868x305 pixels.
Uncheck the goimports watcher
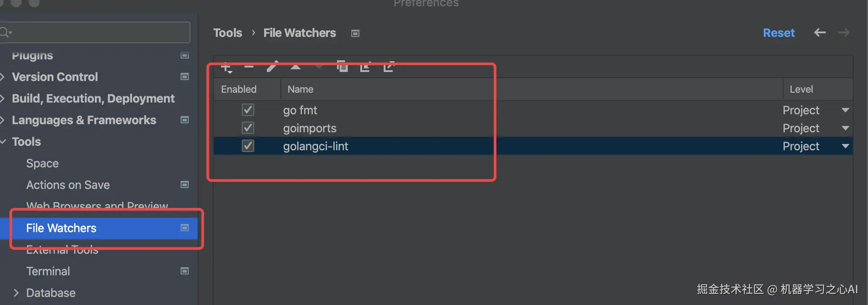[x=248, y=128]
